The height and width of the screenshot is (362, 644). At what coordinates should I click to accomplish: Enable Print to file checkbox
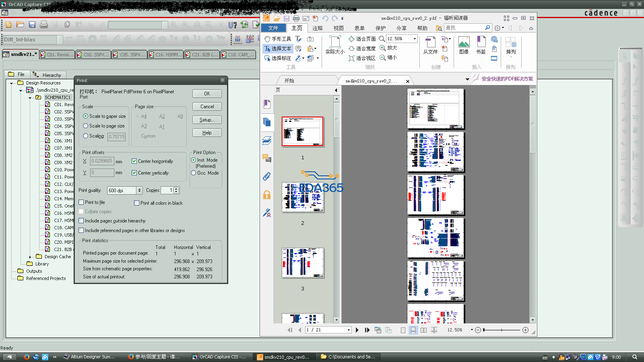(x=81, y=202)
